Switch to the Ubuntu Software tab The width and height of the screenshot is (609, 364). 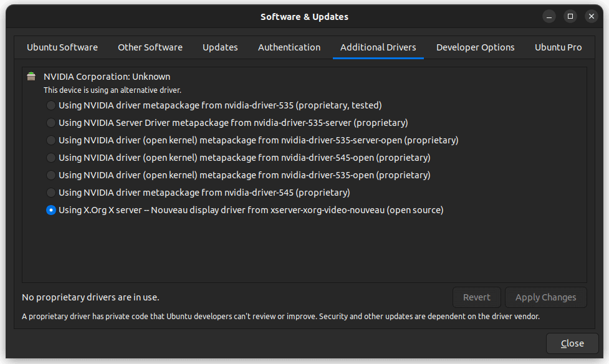point(62,47)
